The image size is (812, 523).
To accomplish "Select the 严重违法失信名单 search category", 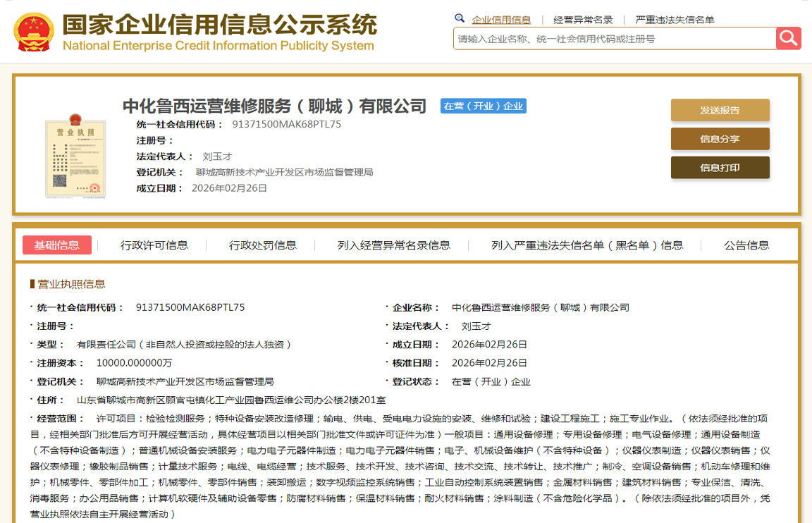I will (675, 20).
